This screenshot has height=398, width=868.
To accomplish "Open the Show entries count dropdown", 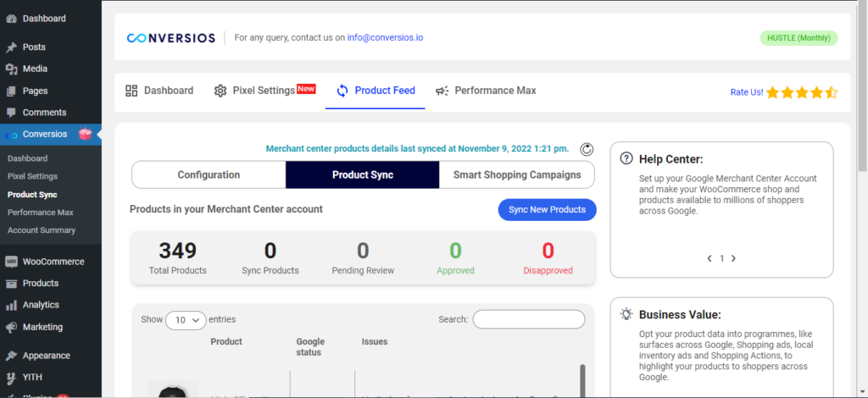I will 186,320.
